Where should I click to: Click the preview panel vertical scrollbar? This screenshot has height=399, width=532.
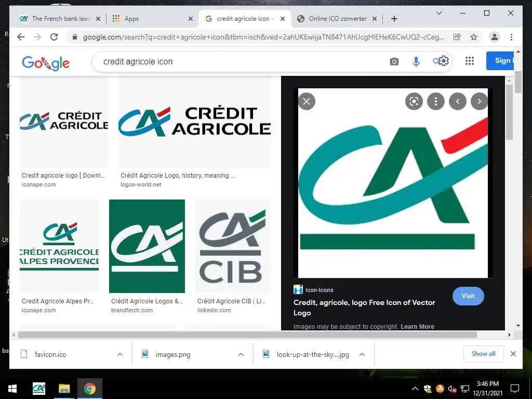tap(509, 112)
